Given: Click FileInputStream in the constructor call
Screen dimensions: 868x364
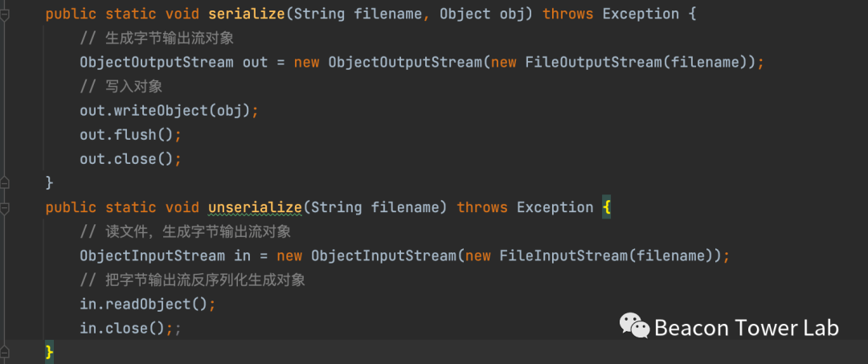Looking at the screenshot, I should 559,256.
